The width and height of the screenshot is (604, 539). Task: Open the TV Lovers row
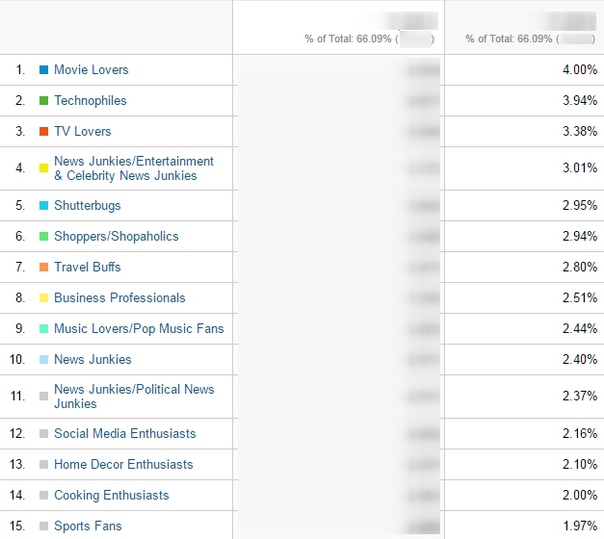[x=82, y=132]
